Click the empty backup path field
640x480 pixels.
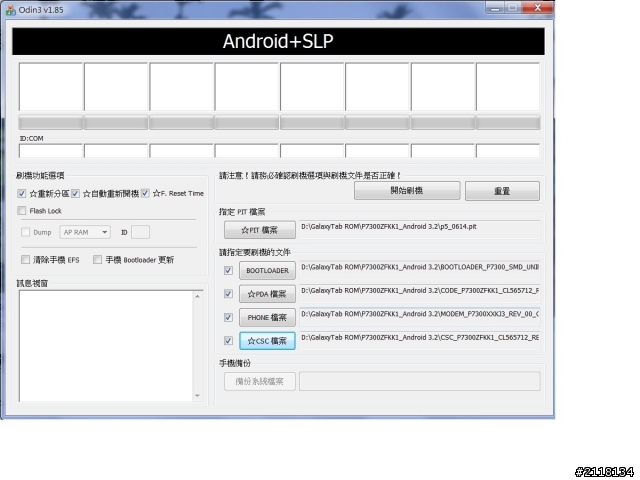pos(420,381)
